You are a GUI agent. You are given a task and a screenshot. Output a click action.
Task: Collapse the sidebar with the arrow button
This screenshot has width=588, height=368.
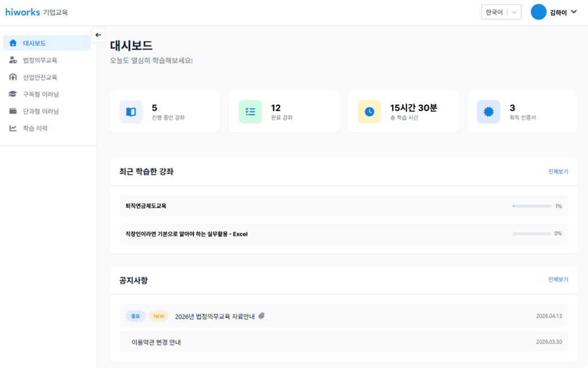click(x=98, y=34)
